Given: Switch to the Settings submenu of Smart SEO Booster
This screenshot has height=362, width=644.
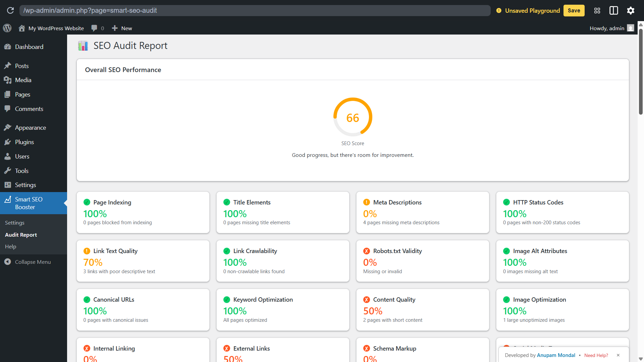Looking at the screenshot, I should point(14,223).
